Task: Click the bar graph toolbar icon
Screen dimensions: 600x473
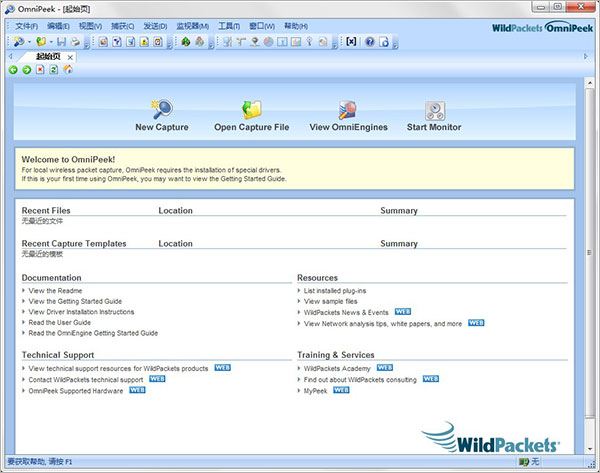Action: 296,41
